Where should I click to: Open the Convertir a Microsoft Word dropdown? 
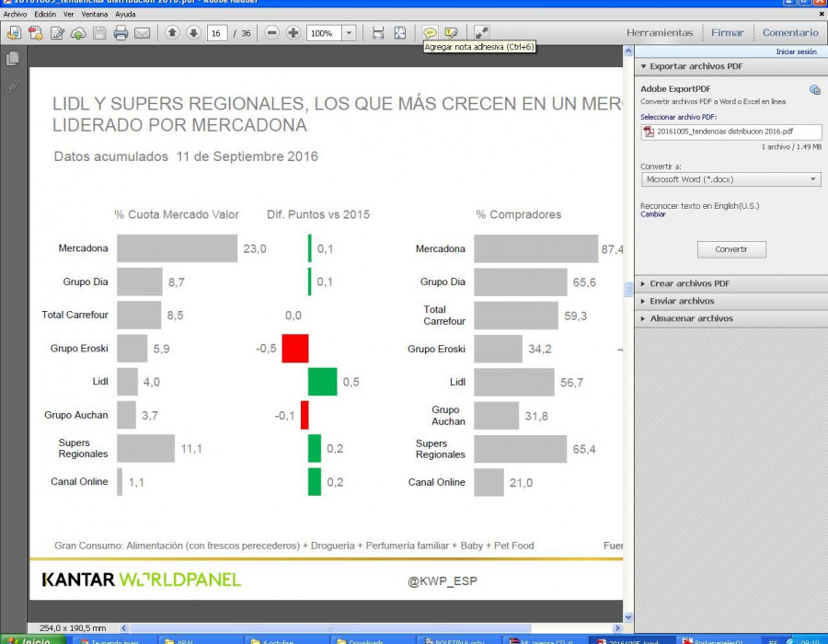730,179
